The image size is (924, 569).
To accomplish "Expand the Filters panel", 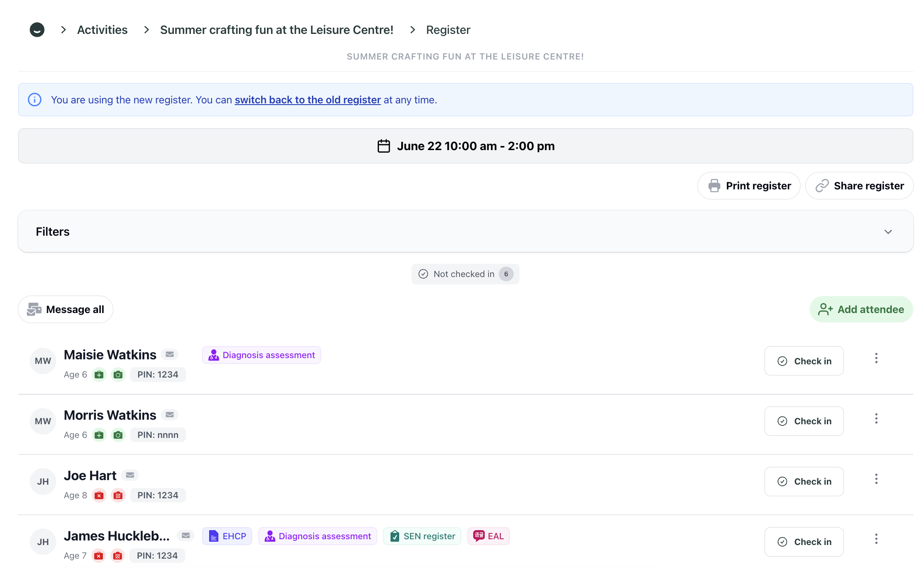I will pyautogui.click(x=466, y=232).
